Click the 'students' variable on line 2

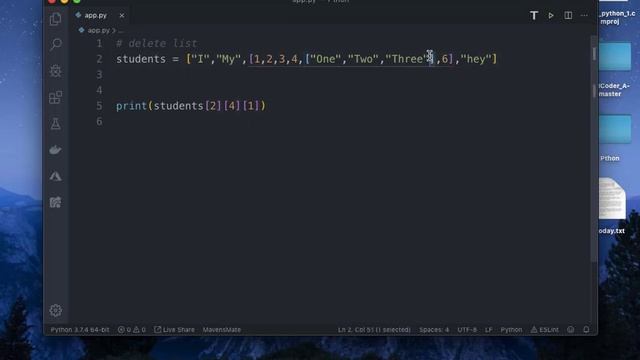[x=141, y=59]
